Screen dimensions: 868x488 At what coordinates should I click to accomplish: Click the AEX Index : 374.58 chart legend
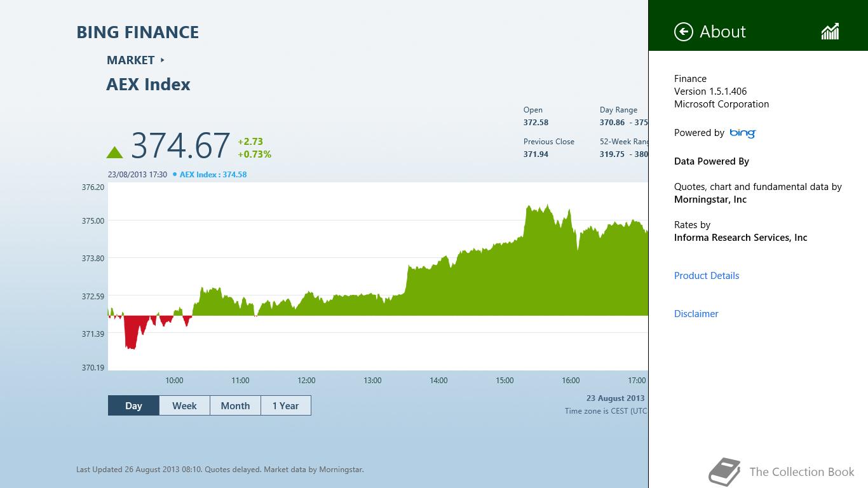213,174
